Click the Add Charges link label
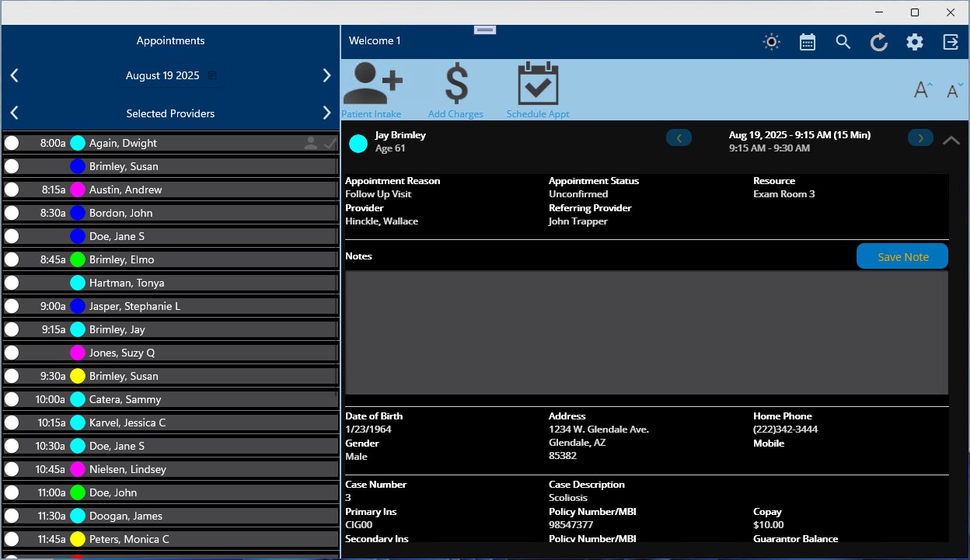Viewport: 970px width, 560px height. click(x=455, y=114)
